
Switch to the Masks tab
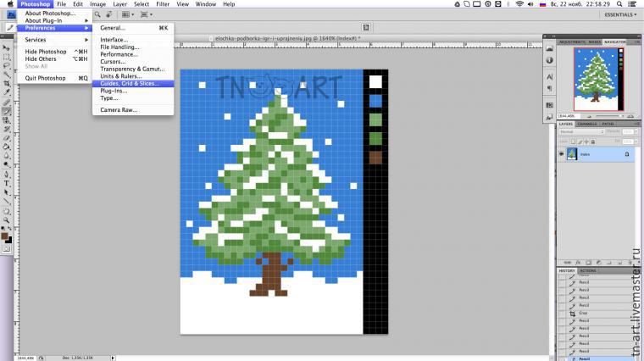coord(594,42)
